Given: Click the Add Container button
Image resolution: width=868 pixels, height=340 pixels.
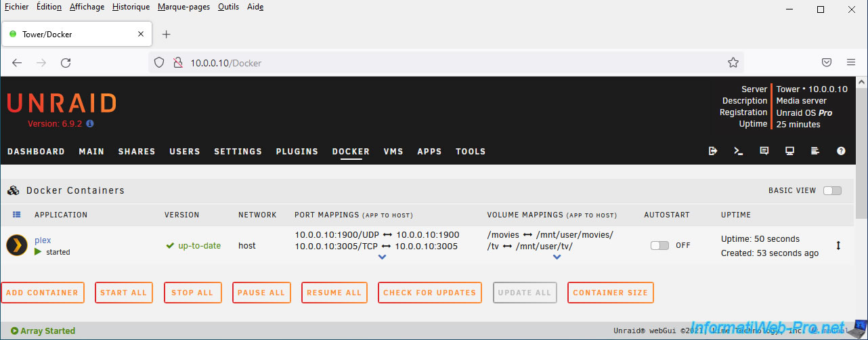Looking at the screenshot, I should [x=43, y=293].
